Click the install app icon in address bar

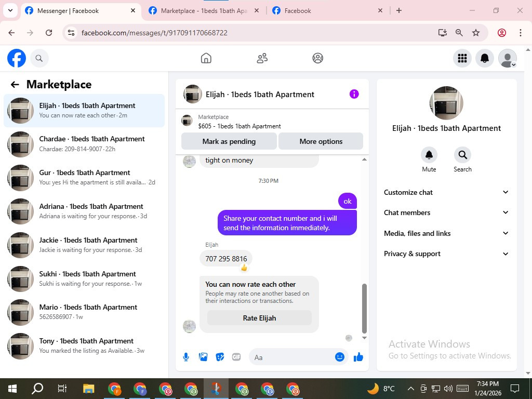point(443,33)
